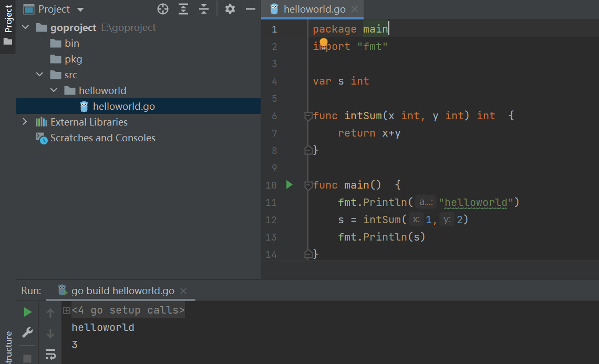
Task: Click the goproject folder icon
Action: pyautogui.click(x=42, y=27)
